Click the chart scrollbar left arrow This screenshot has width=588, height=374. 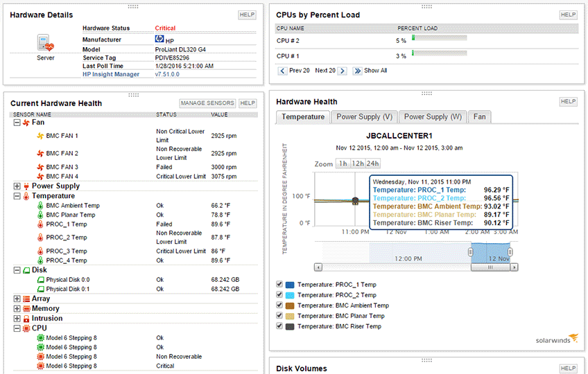click(318, 267)
